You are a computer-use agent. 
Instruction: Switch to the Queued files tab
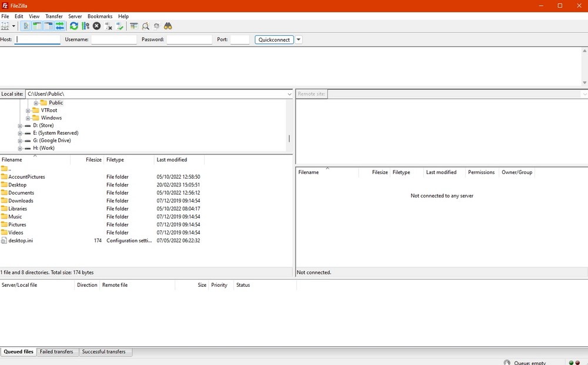(x=18, y=351)
